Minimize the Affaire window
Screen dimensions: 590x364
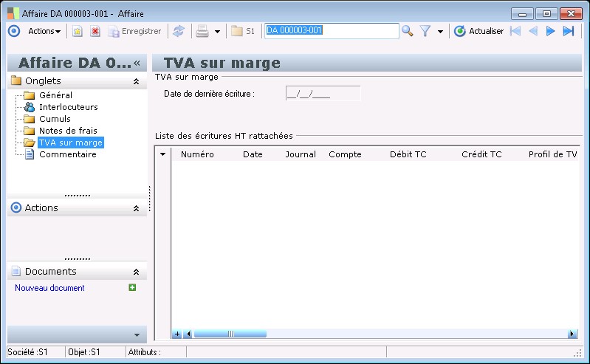522,14
